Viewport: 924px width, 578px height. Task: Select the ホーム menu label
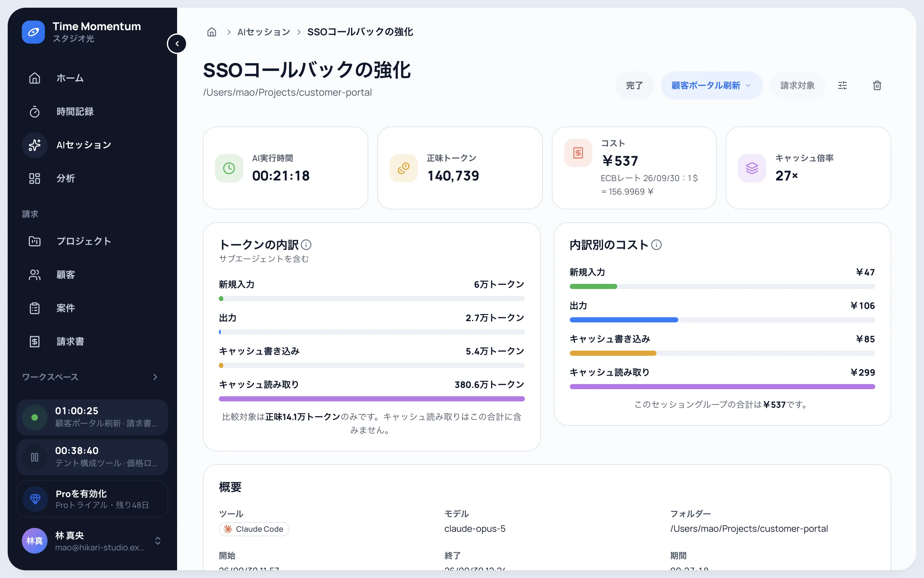[x=70, y=78]
